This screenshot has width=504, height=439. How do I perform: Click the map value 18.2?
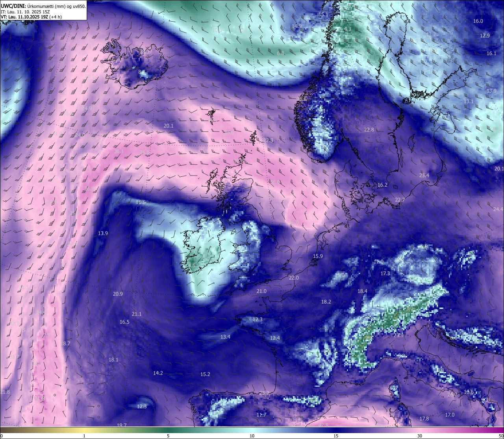tap(326, 302)
